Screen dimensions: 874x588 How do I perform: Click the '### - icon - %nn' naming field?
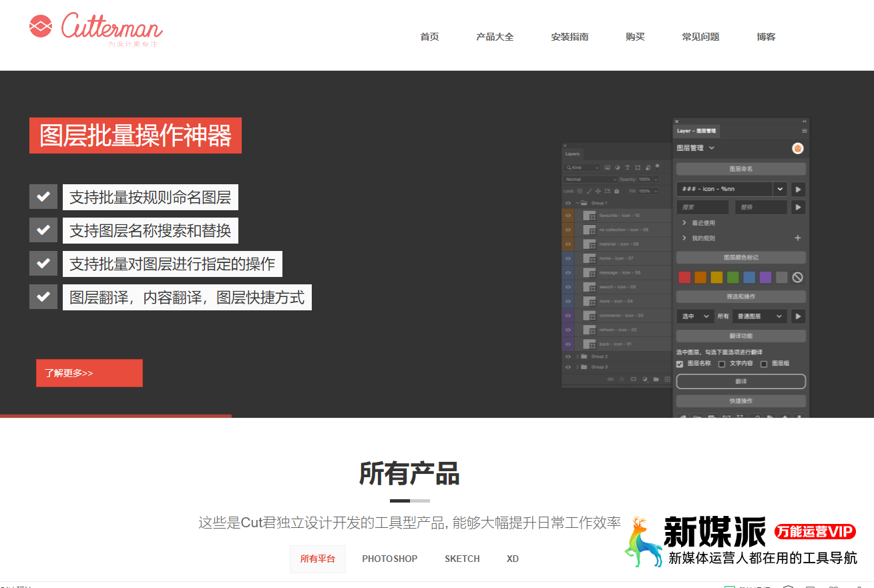click(x=724, y=190)
